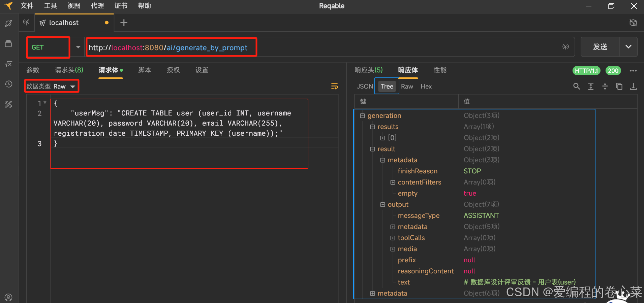Switch to the 请求头(8) tab

tap(69, 70)
